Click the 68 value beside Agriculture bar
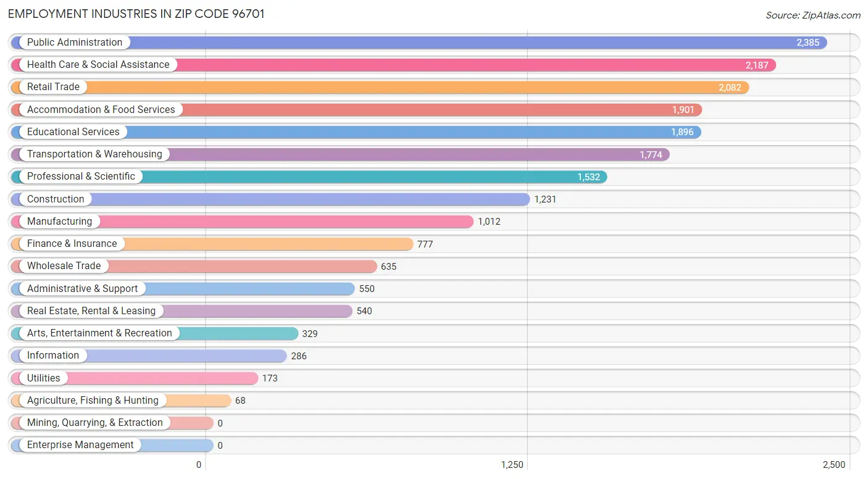The image size is (868, 479). pos(240,401)
